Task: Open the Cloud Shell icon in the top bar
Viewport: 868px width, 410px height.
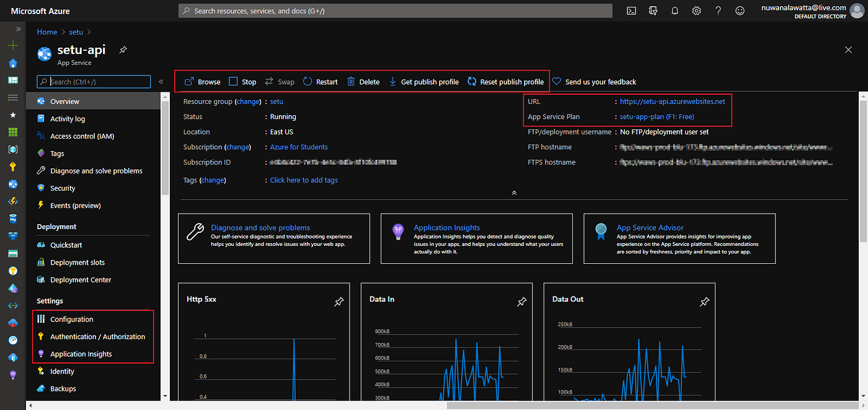Action: pos(631,11)
